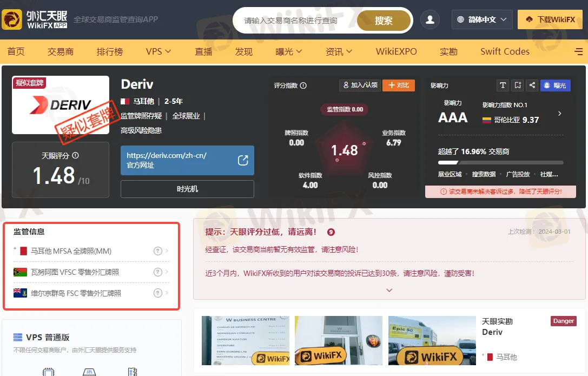Click the bookmark icon beside share
588x376 pixels.
coord(518,85)
